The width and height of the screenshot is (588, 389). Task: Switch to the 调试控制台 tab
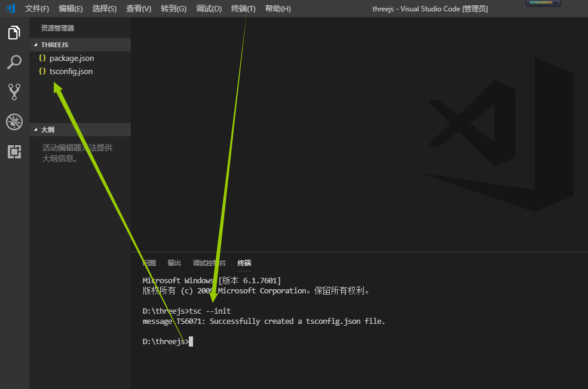click(209, 263)
